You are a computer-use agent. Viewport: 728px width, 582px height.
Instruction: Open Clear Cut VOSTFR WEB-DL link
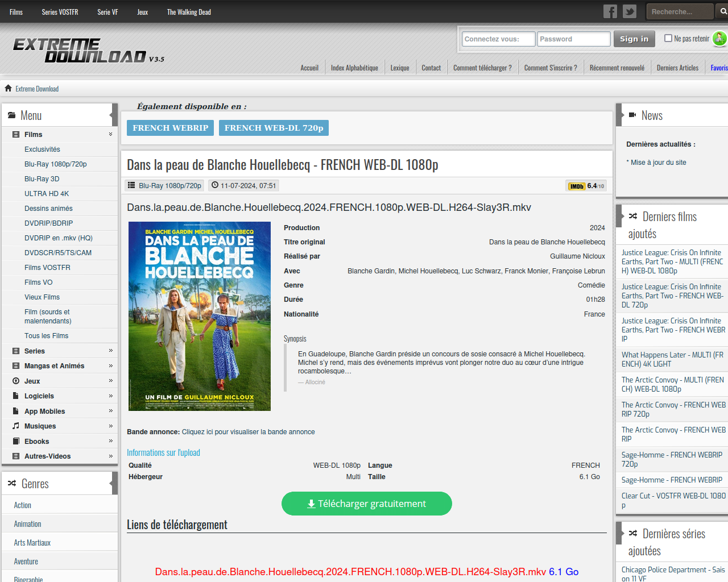tap(673, 500)
